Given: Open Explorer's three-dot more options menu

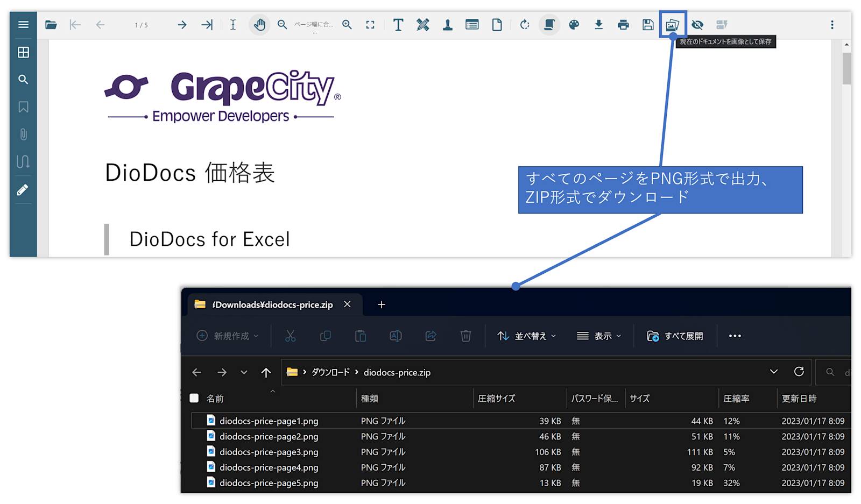Looking at the screenshot, I should tap(735, 336).
